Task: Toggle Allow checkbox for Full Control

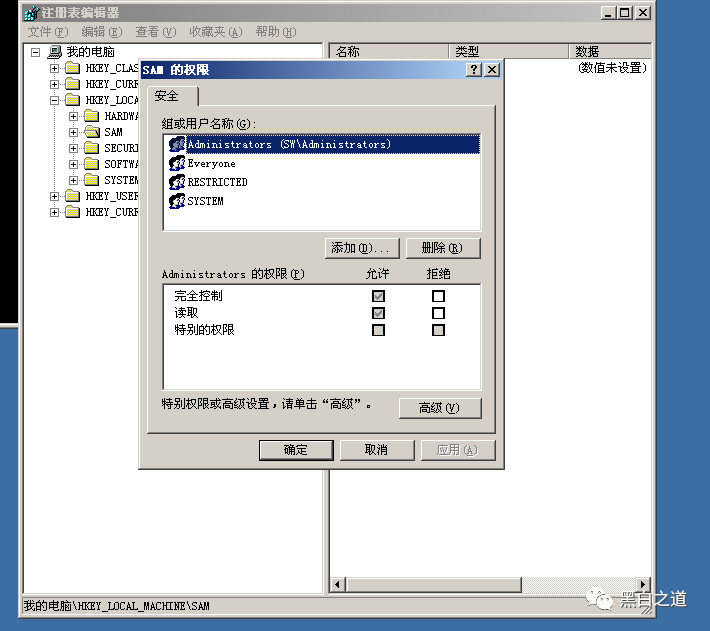Action: [378, 296]
